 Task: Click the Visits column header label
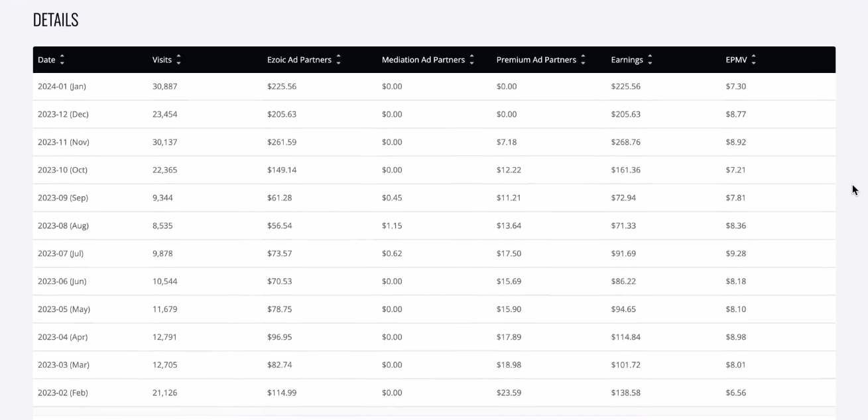[162, 60]
